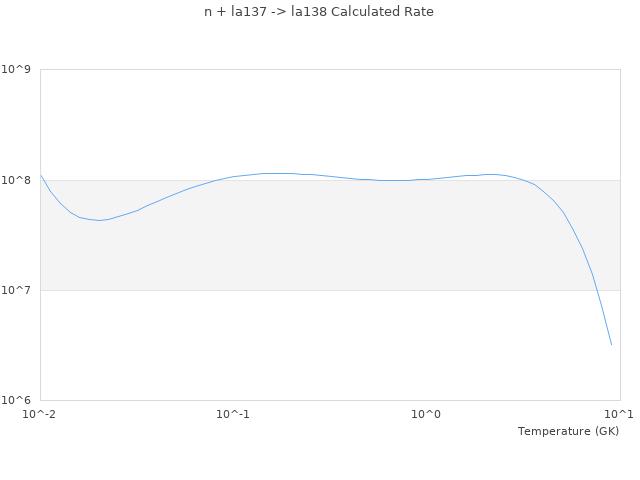Click the 10^-1 x-axis label
This screenshot has width=640, height=480.
click(x=233, y=415)
